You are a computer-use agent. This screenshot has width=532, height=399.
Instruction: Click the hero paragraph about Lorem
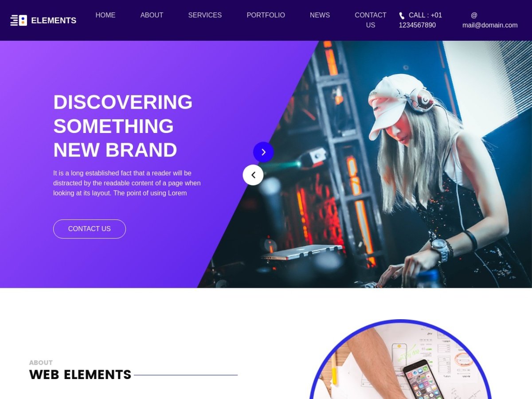point(127,183)
